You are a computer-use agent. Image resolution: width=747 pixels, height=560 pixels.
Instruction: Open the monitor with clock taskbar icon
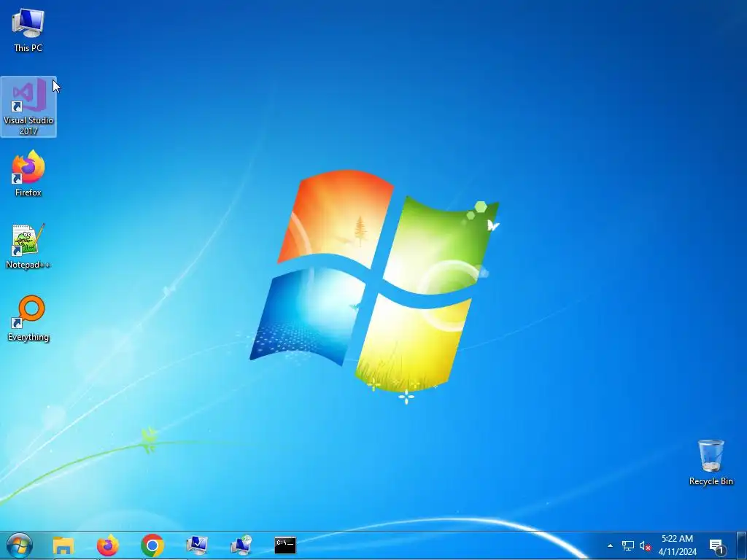tap(241, 545)
